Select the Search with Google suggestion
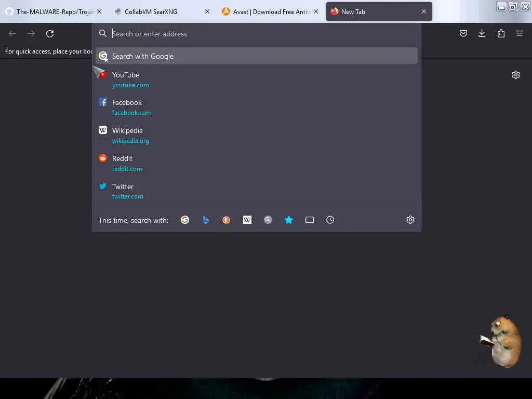The image size is (532, 399). 257,56
